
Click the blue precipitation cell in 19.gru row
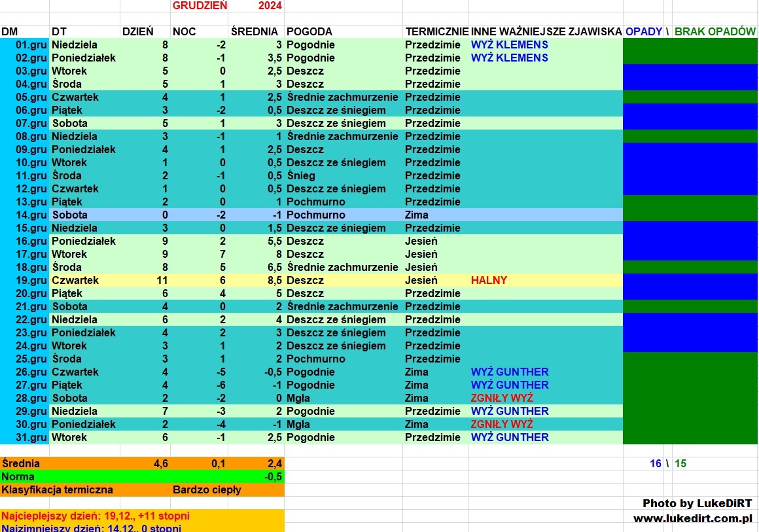[690, 280]
